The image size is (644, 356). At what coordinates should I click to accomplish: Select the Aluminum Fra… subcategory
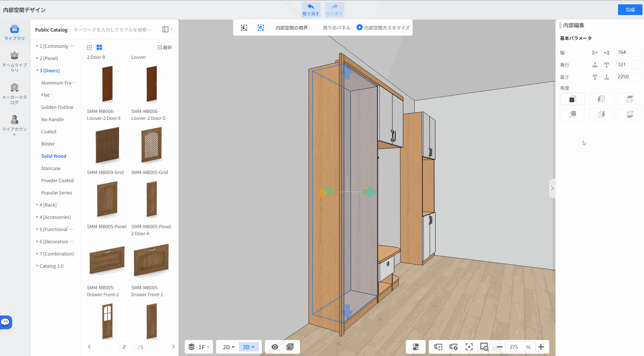pos(58,83)
